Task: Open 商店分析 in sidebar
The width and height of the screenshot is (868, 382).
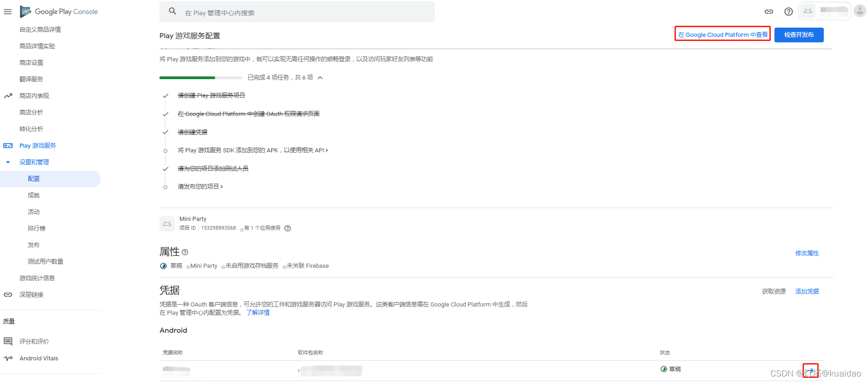Action: pyautogui.click(x=31, y=112)
